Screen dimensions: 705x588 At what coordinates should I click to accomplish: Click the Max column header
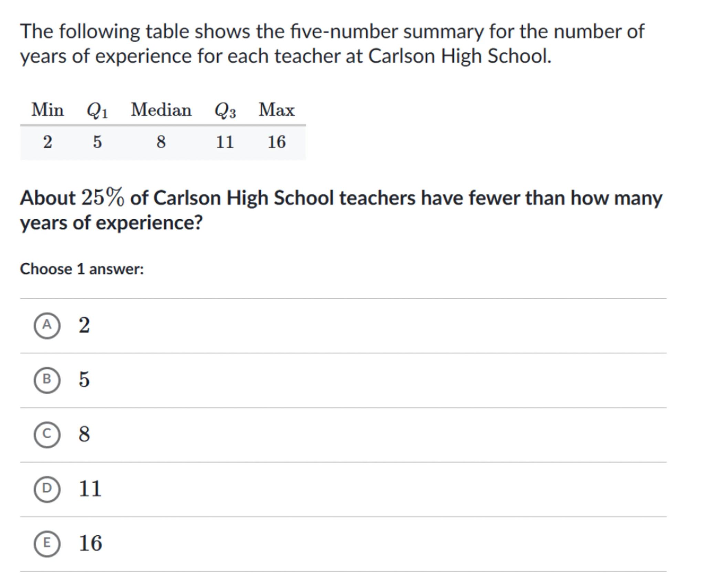click(x=277, y=110)
